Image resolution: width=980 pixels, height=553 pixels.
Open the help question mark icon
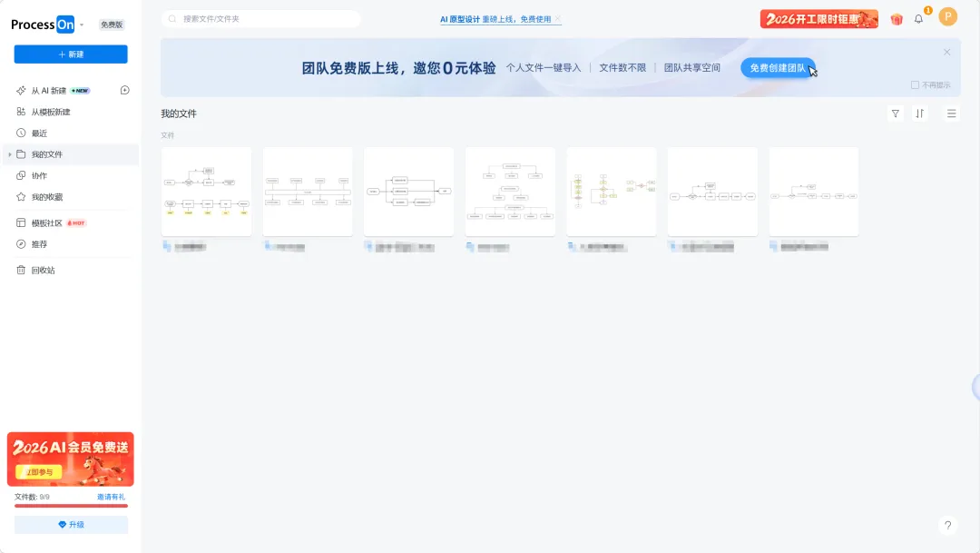(948, 526)
